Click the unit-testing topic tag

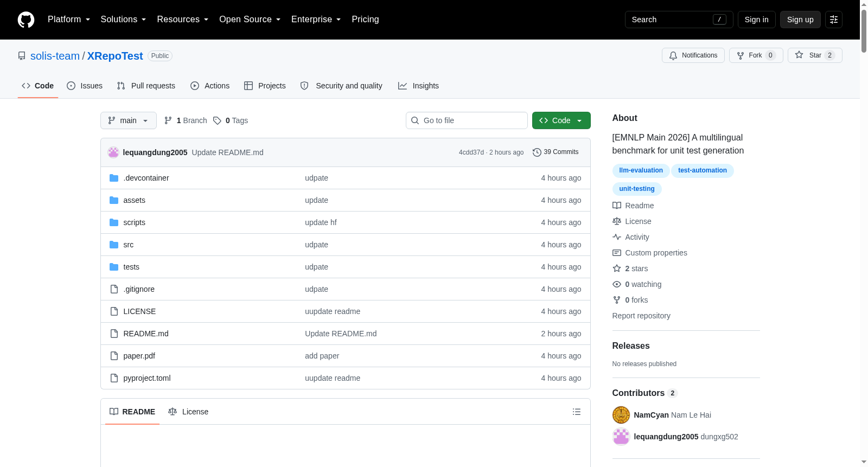637,189
